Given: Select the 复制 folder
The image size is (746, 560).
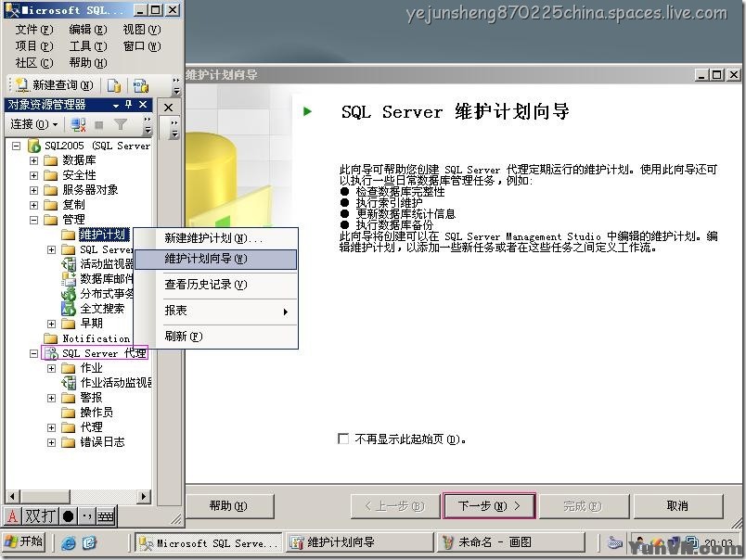Looking at the screenshot, I should (64, 204).
